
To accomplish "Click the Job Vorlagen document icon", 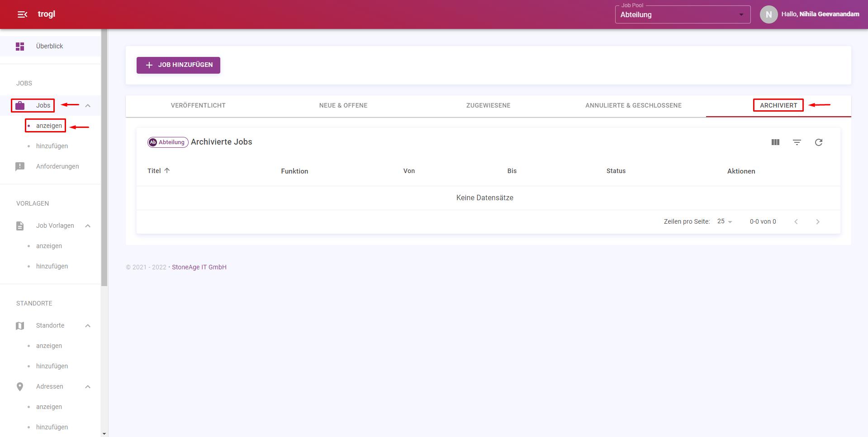I will point(20,226).
